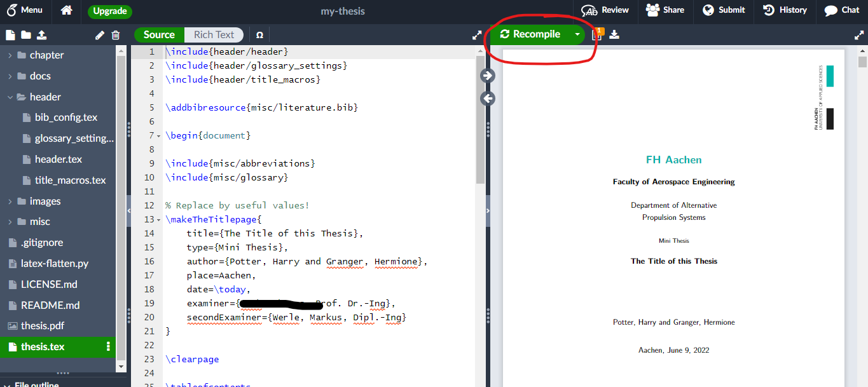Click the FH Aachen heading in the PDF
Image resolution: width=868 pixels, height=387 pixels.
[673, 160]
